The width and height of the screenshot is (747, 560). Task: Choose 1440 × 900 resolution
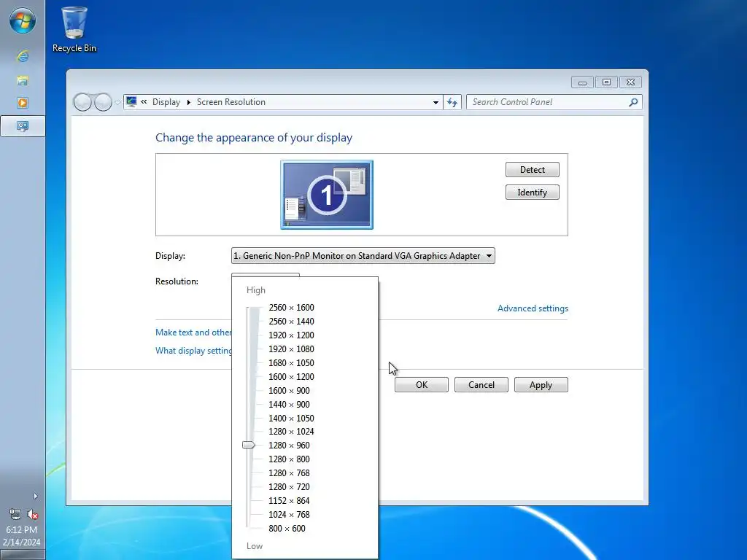tap(289, 404)
